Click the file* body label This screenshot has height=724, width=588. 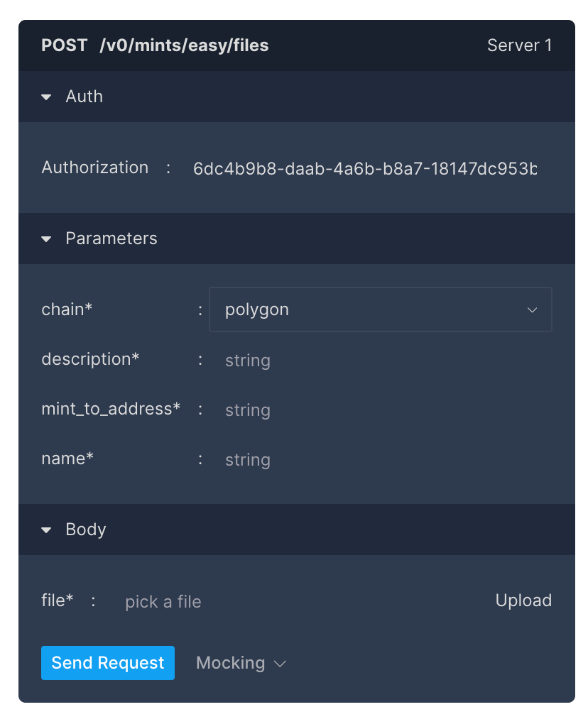[x=58, y=600]
